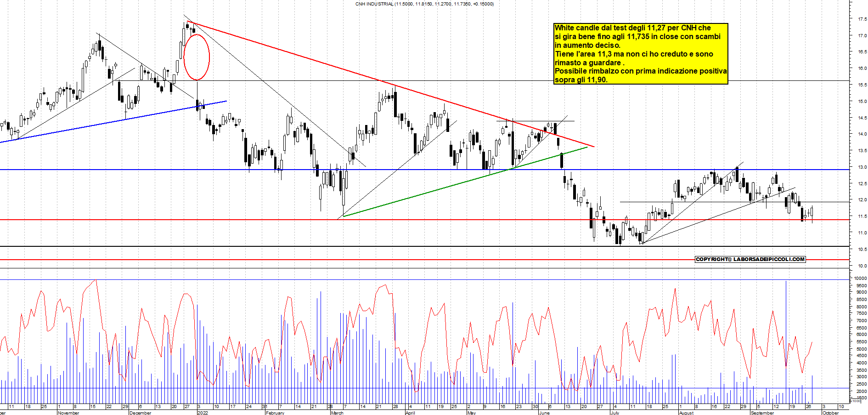
Task: Select the July month label on time axis
Action: [x=614, y=413]
